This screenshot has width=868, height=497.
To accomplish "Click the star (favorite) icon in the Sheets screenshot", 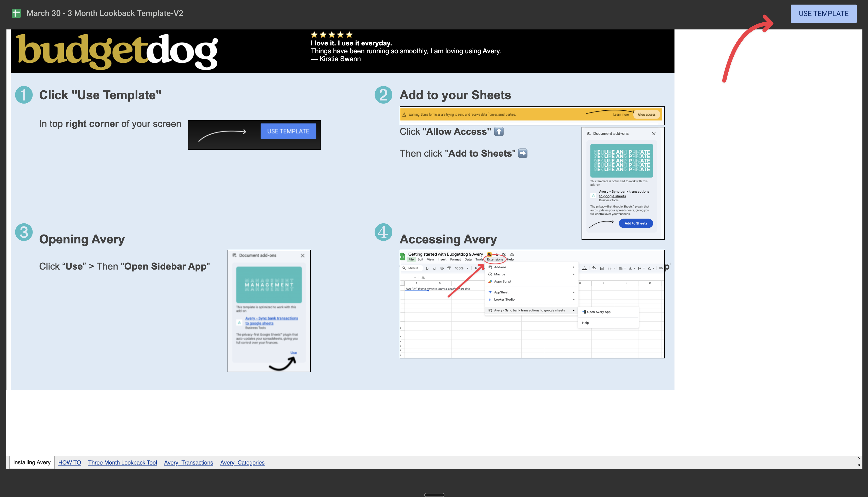I will coord(497,255).
